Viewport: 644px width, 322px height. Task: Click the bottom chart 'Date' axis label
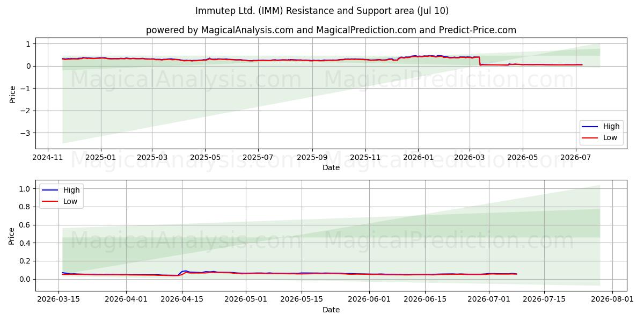coord(331,310)
